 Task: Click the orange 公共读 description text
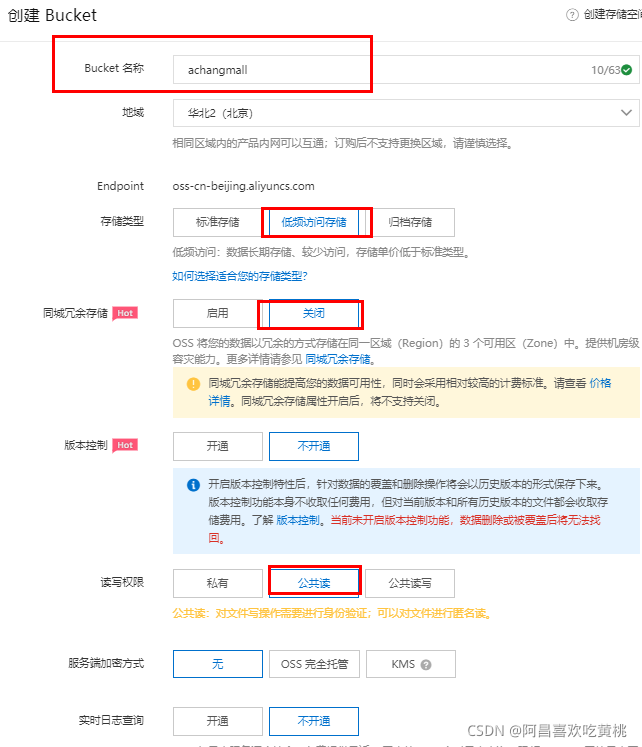point(332,613)
